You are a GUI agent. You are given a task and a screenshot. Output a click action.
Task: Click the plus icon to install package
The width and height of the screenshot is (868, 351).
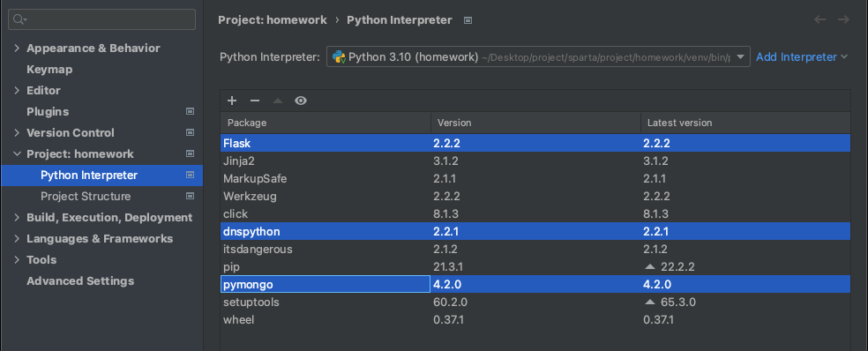pos(232,101)
